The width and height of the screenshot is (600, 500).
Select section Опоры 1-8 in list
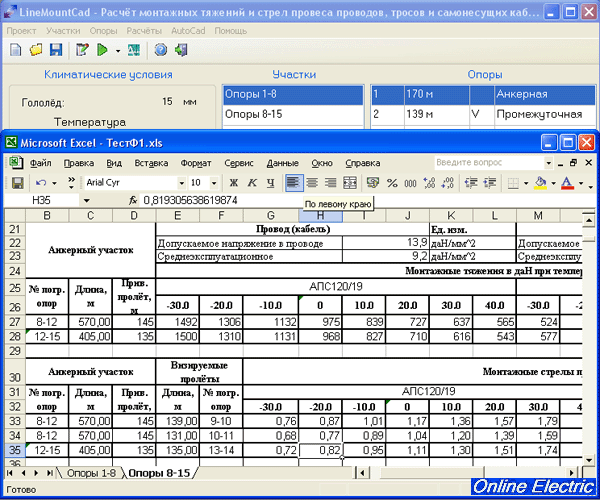tap(293, 94)
